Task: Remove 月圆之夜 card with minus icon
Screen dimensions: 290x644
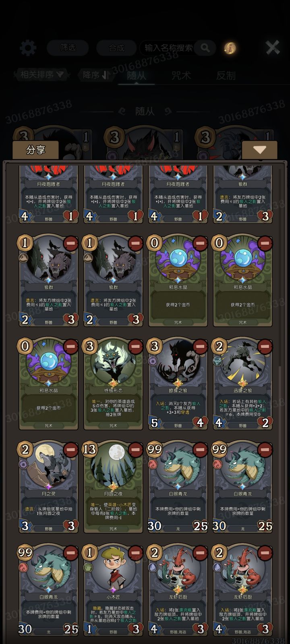Action: pos(135,450)
